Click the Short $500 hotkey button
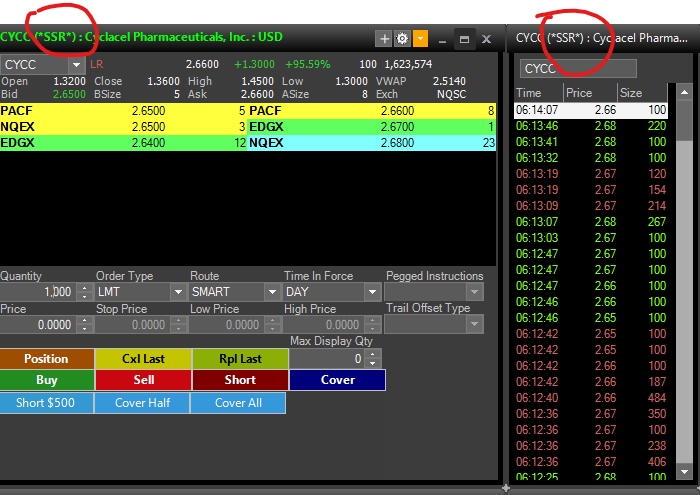 click(x=46, y=403)
